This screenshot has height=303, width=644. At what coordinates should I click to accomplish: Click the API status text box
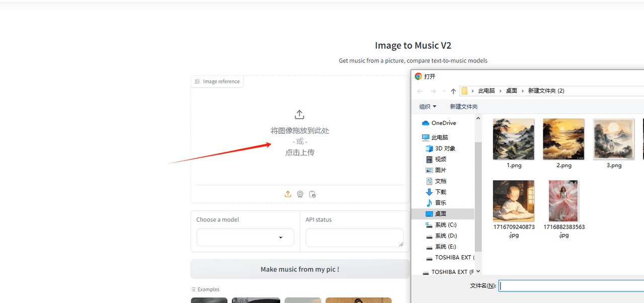click(x=355, y=238)
